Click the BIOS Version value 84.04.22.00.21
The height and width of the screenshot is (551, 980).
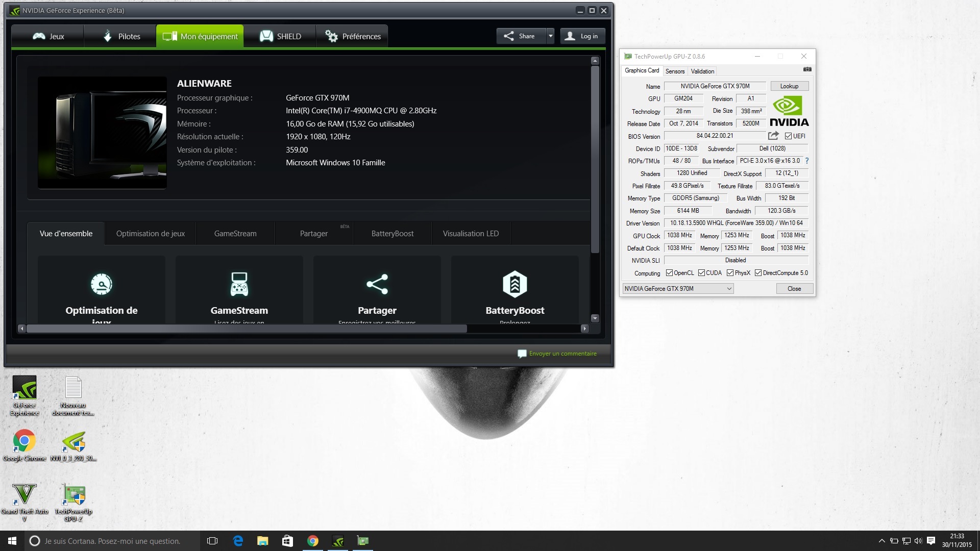tap(715, 136)
